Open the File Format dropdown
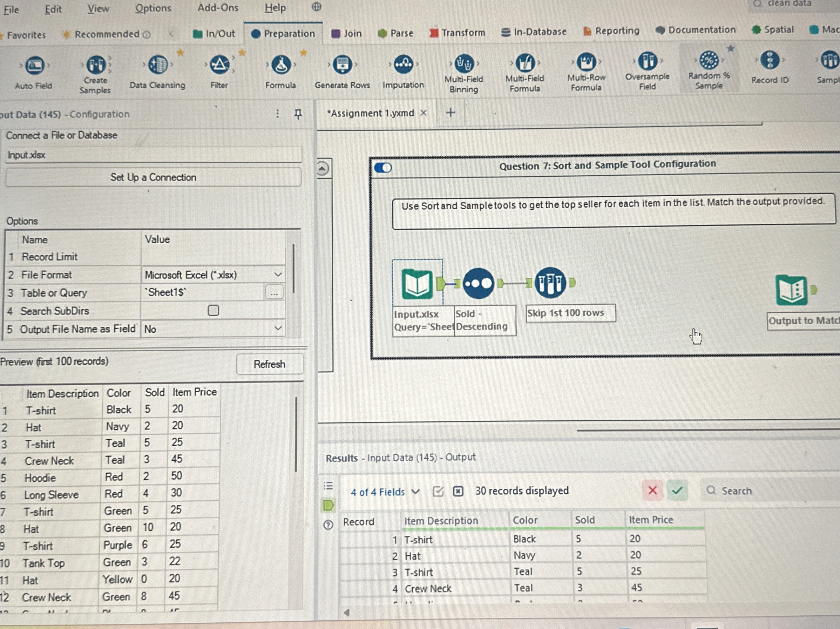The width and height of the screenshot is (840, 629). point(278,274)
